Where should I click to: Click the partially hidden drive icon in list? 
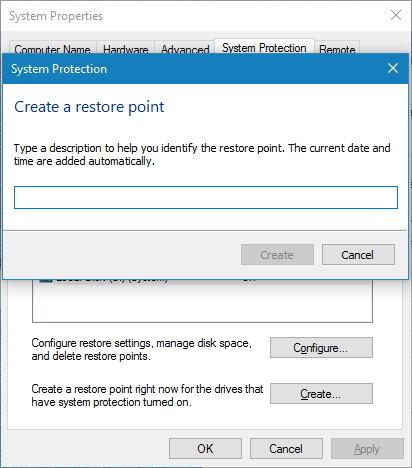click(x=46, y=281)
